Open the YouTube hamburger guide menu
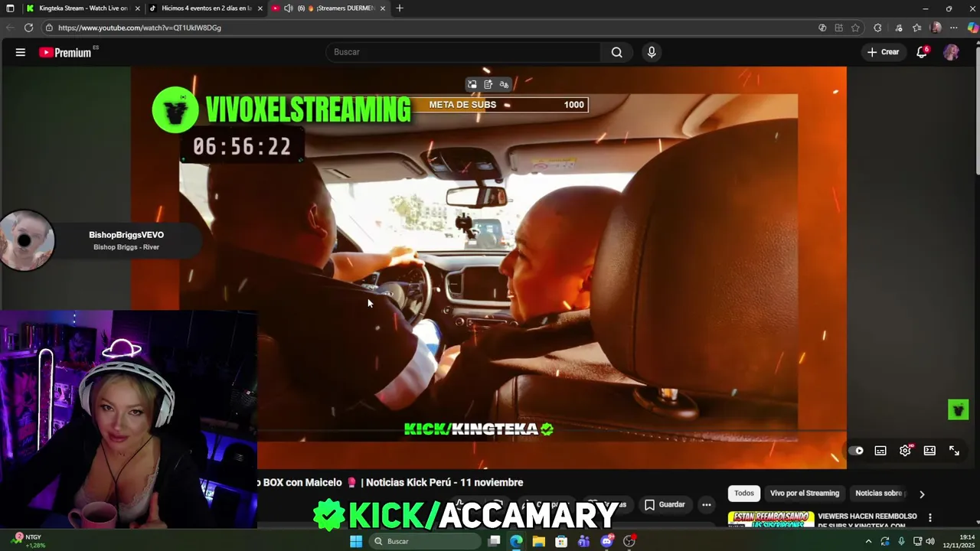 point(21,52)
